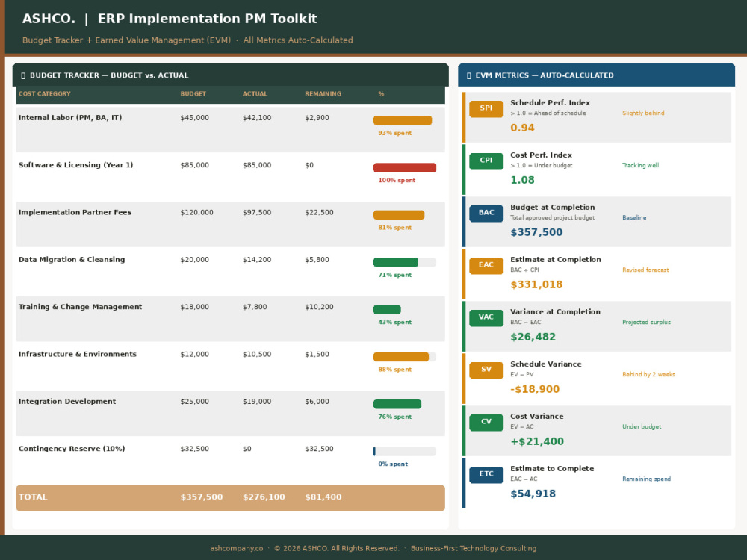The height and width of the screenshot is (560, 747).
Task: Click the TOTAL row label
Action: point(33,497)
